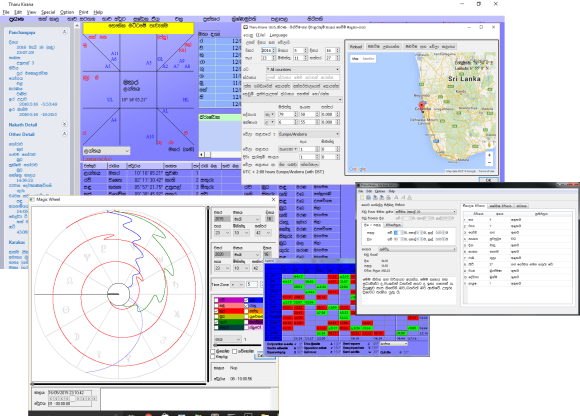580x416 pixels.
Task: Collapse the Panchangaya section arrow icon
Action: (x=64, y=32)
